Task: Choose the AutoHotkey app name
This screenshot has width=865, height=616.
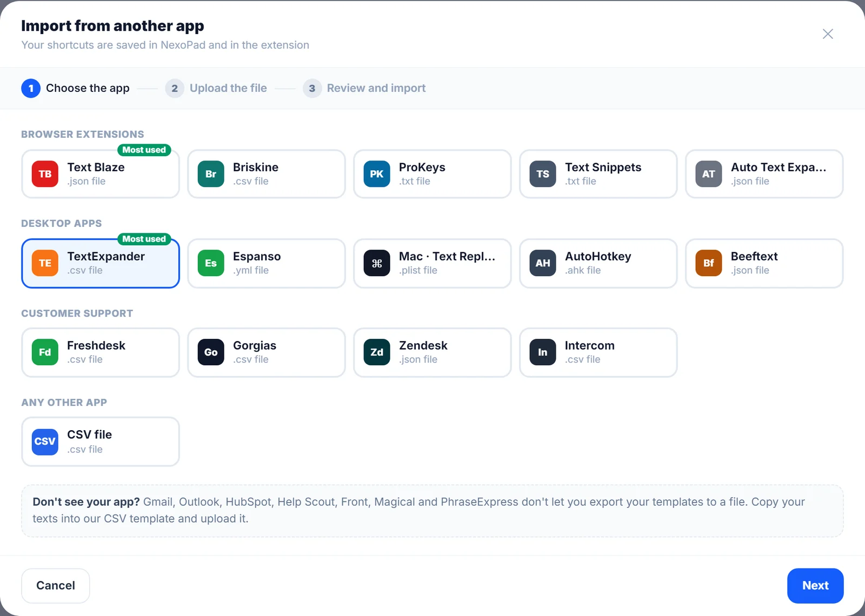Action: [598, 257]
